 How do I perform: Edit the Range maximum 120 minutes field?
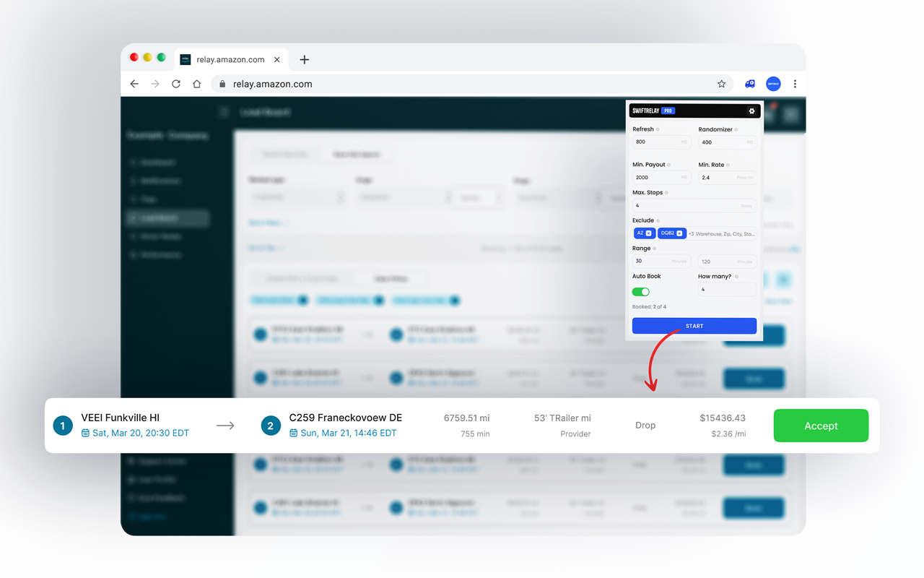pyautogui.click(x=727, y=262)
